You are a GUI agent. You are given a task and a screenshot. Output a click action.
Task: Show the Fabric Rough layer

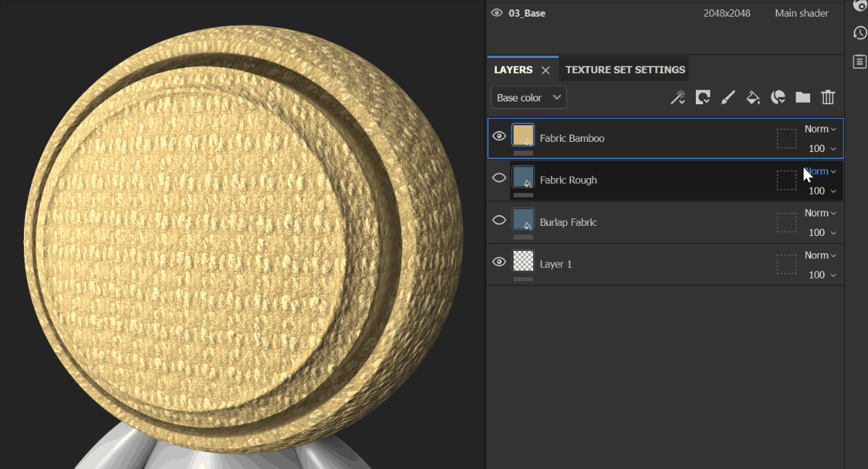click(x=498, y=178)
